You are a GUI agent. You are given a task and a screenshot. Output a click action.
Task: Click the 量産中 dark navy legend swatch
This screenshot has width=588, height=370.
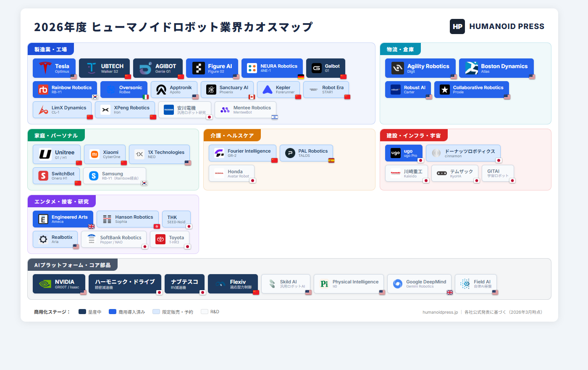82,312
